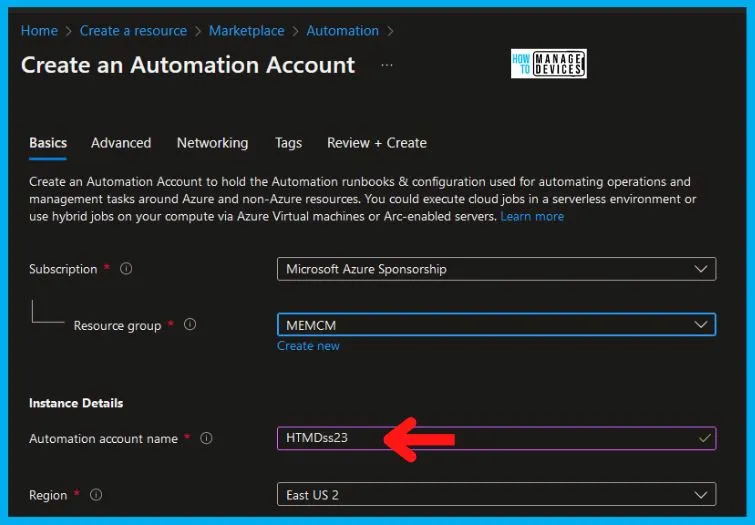
Task: Click the Automation account name label
Action: coord(103,439)
